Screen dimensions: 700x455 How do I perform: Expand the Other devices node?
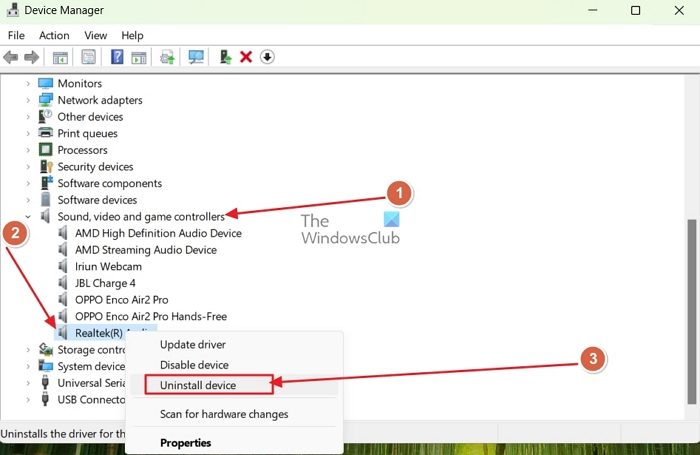point(28,117)
